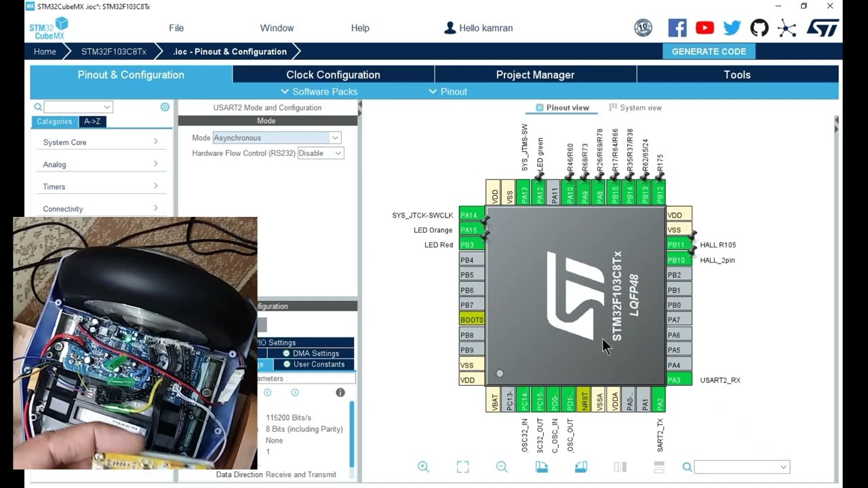Expand Timers category

100,186
